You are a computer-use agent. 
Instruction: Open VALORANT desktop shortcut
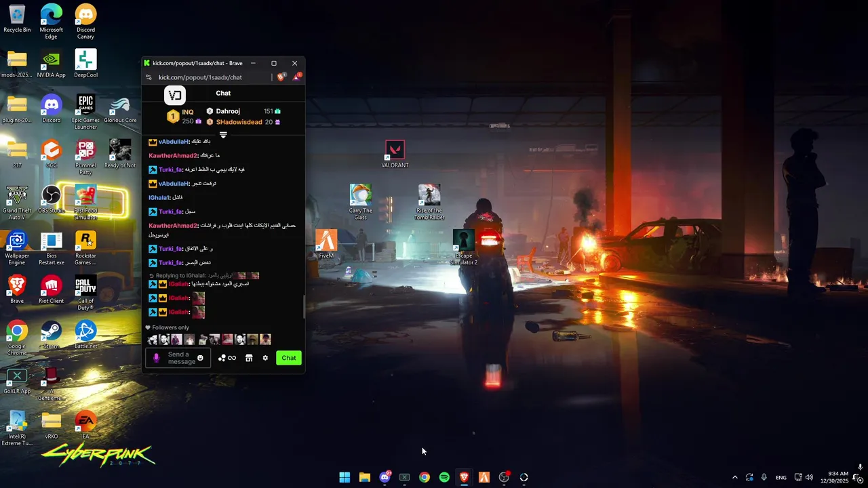[395, 155]
